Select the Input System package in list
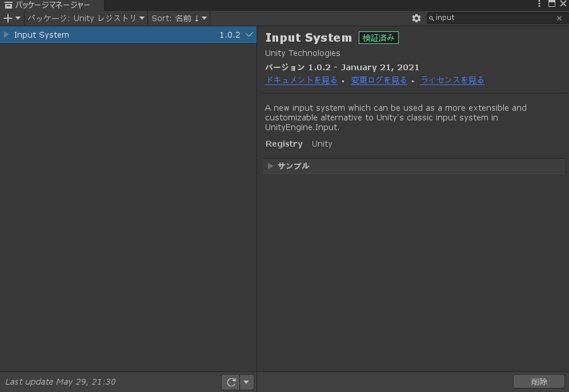This screenshot has width=569, height=392. pyautogui.click(x=128, y=35)
